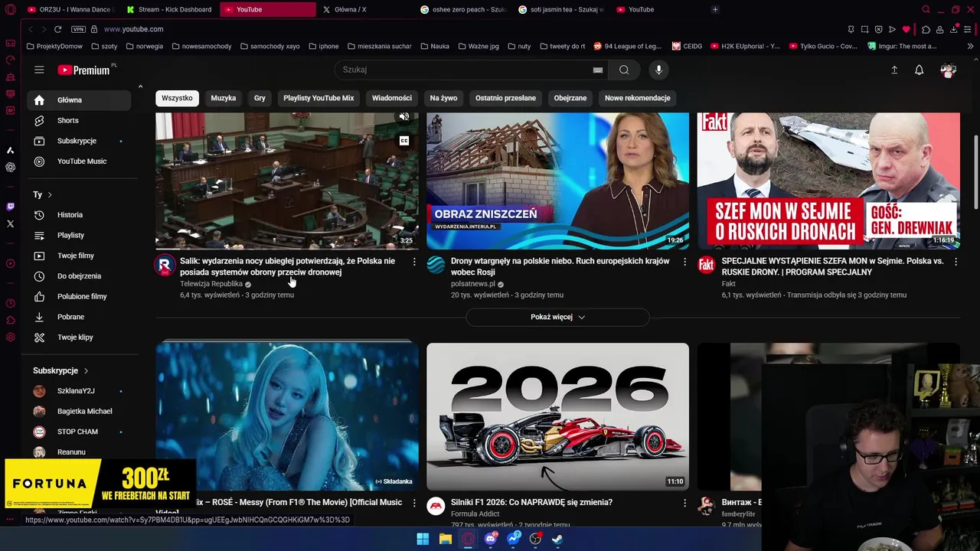Image resolution: width=980 pixels, height=551 pixels.
Task: Open STOP CHAM subscription channel
Action: [x=79, y=432]
